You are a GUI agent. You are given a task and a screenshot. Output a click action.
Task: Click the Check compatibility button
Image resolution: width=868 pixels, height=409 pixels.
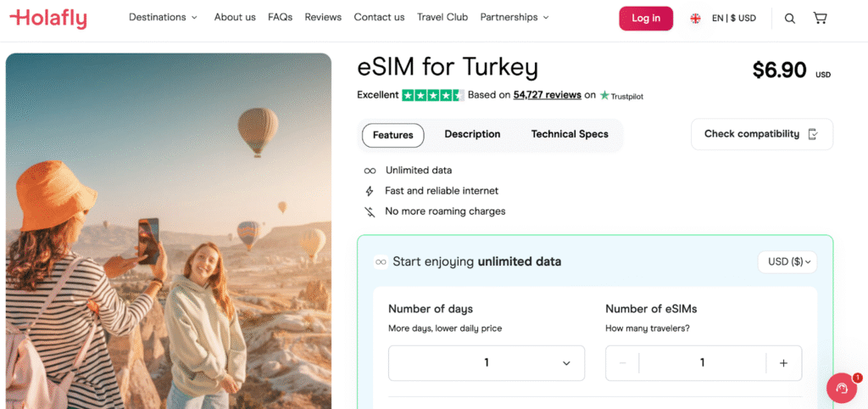pos(761,134)
